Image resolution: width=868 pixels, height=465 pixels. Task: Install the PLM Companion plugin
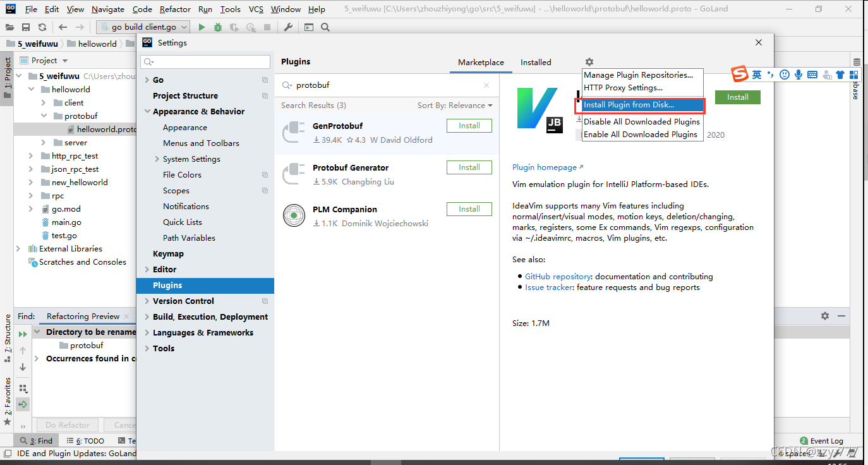(x=469, y=209)
